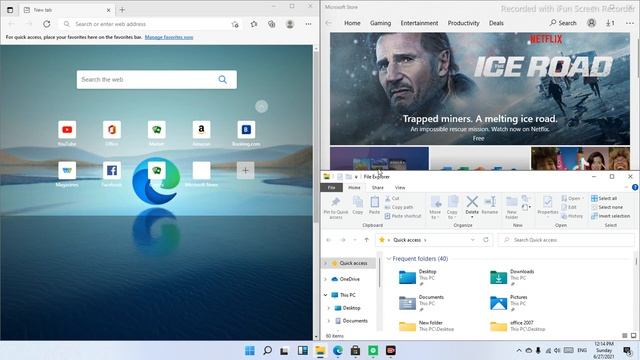Switch to Share ribbon tab
This screenshot has width=640, height=360.
[x=378, y=188]
